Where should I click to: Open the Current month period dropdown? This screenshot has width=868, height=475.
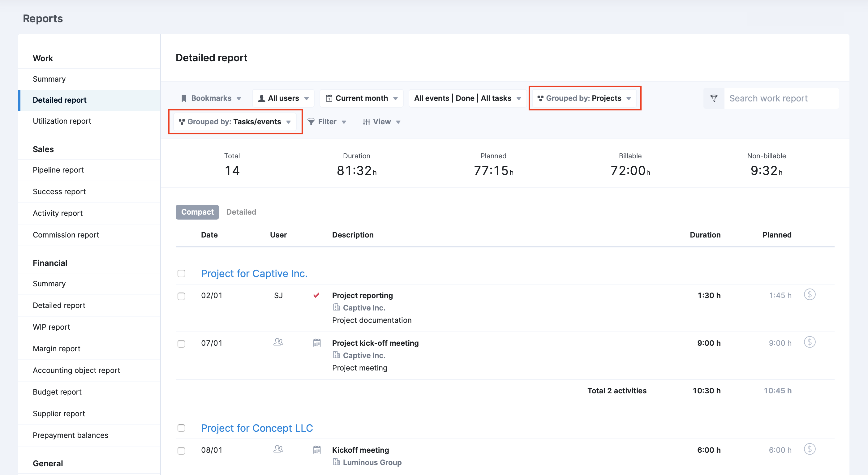click(x=362, y=98)
